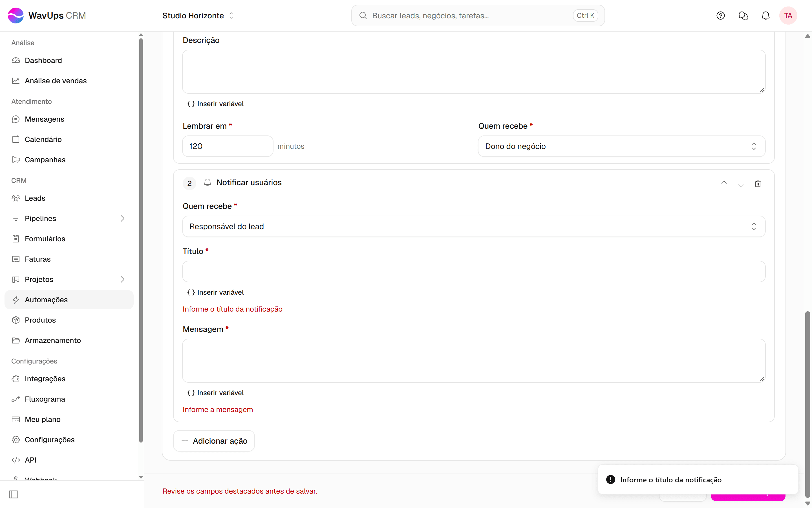Click the Calendário calendar icon
812x508 pixels.
[16, 139]
